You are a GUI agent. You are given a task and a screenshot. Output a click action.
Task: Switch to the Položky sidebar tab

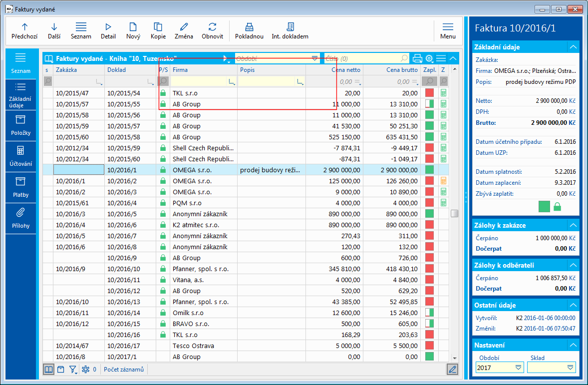click(x=20, y=125)
